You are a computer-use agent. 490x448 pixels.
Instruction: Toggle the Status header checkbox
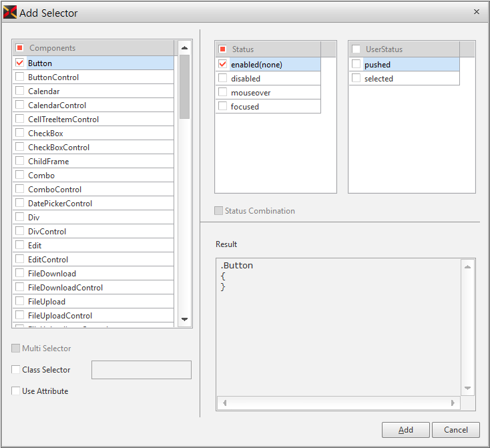tap(223, 49)
